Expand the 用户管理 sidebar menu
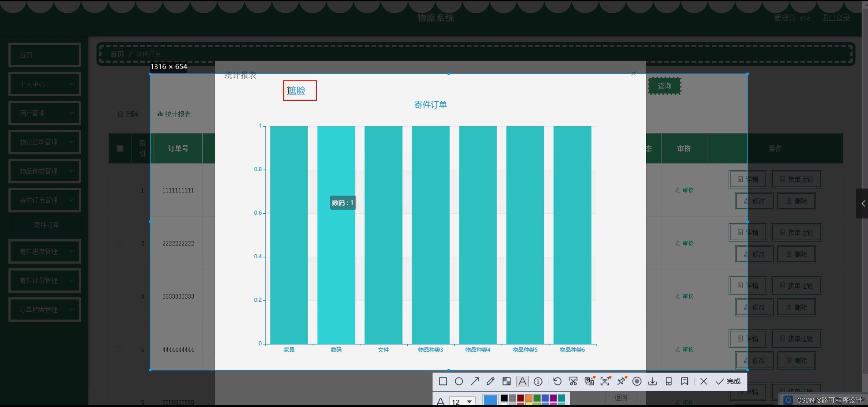The image size is (868, 407). [x=45, y=113]
